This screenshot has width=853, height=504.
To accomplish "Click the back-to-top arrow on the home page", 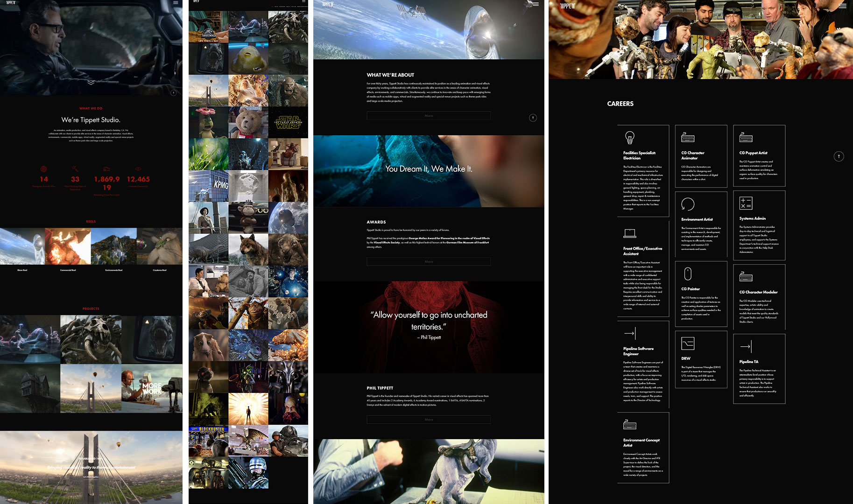I will tap(173, 93).
